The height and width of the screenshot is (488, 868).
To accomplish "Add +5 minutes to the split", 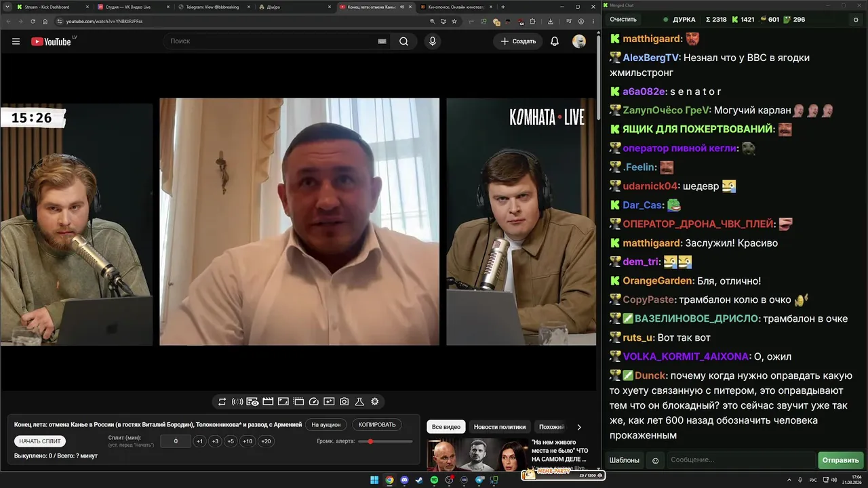I will [231, 441].
